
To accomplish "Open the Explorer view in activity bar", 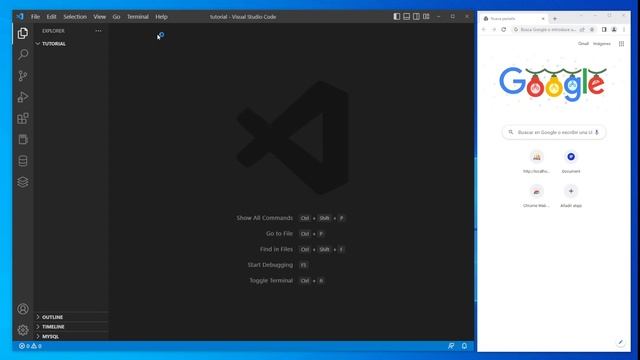I will point(23,33).
